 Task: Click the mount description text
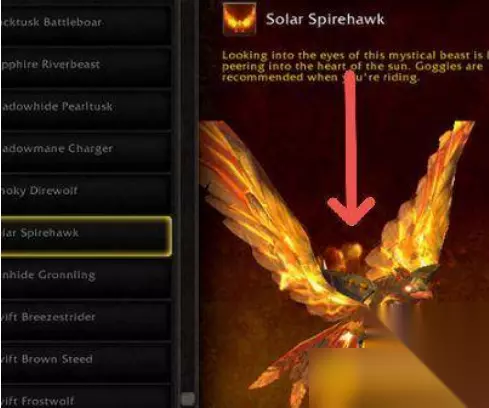point(353,67)
